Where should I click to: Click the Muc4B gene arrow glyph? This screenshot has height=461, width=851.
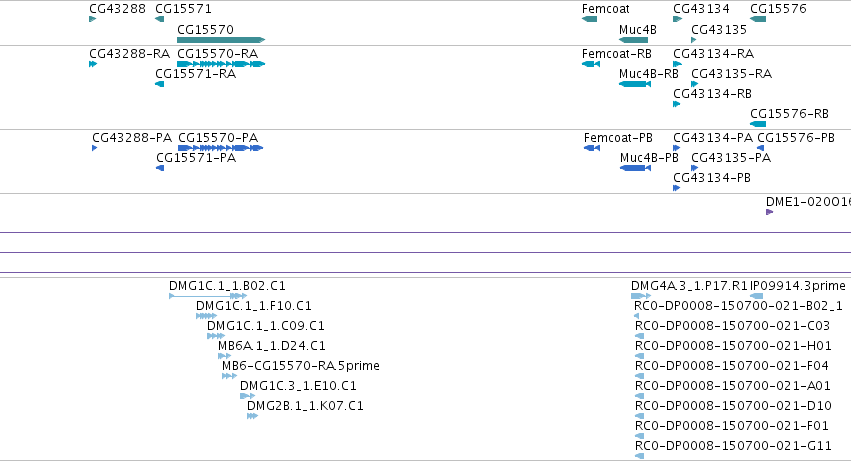coord(633,40)
